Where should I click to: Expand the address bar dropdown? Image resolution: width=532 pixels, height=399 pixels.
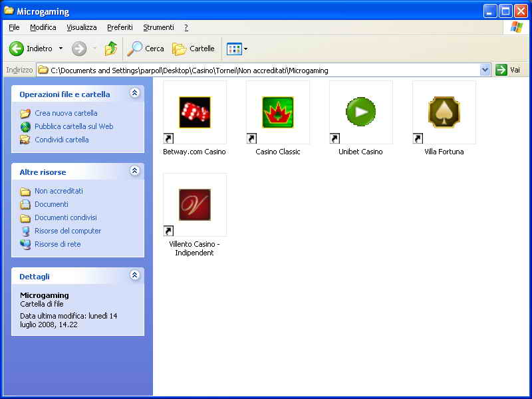[x=485, y=70]
